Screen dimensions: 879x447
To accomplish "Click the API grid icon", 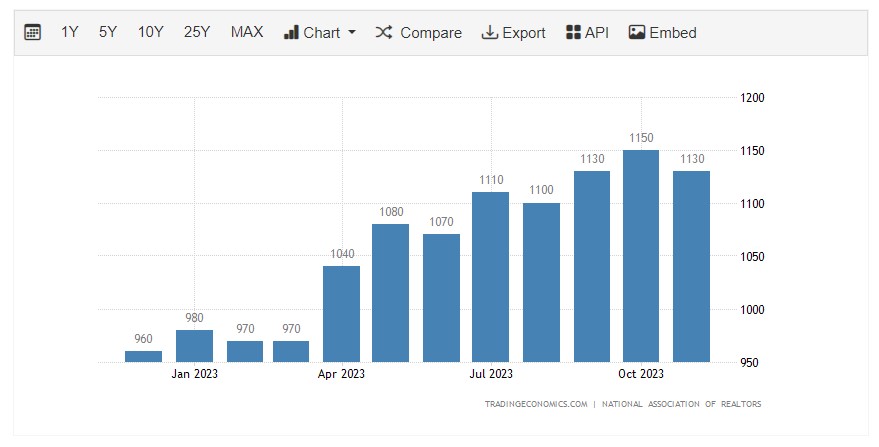I will 573,32.
